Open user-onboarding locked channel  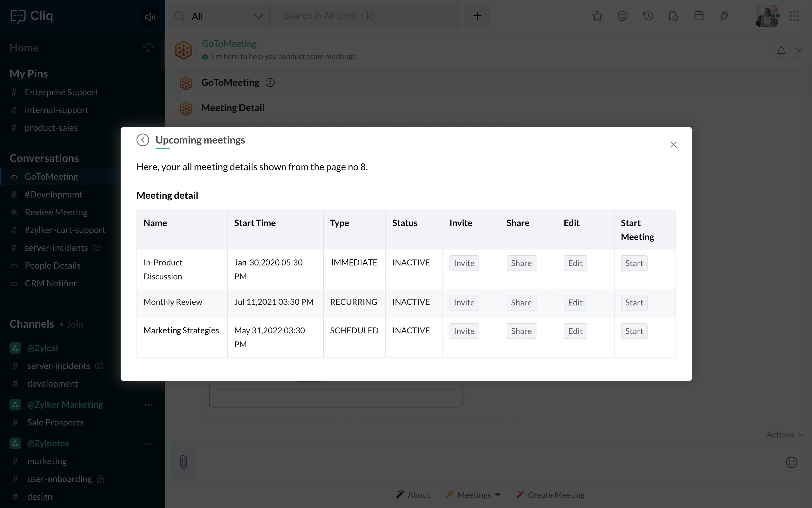tap(59, 478)
